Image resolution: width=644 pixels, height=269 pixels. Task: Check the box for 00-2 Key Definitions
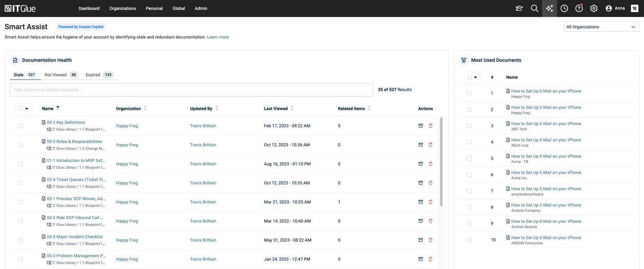tap(20, 126)
